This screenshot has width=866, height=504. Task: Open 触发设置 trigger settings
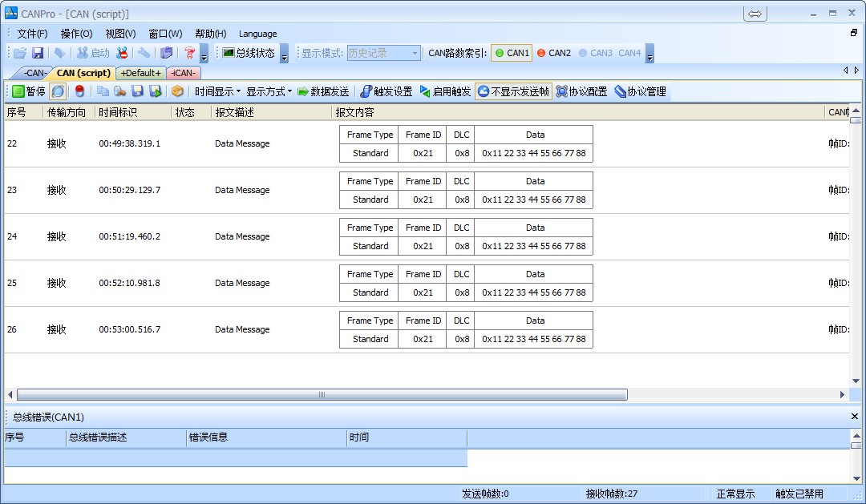(x=386, y=91)
